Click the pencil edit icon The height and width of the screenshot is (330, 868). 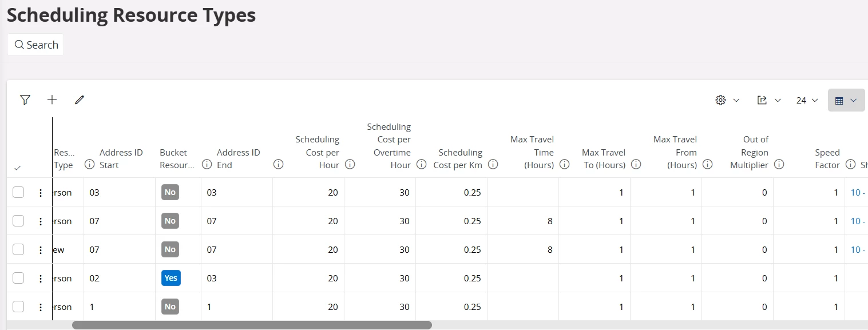click(x=80, y=100)
